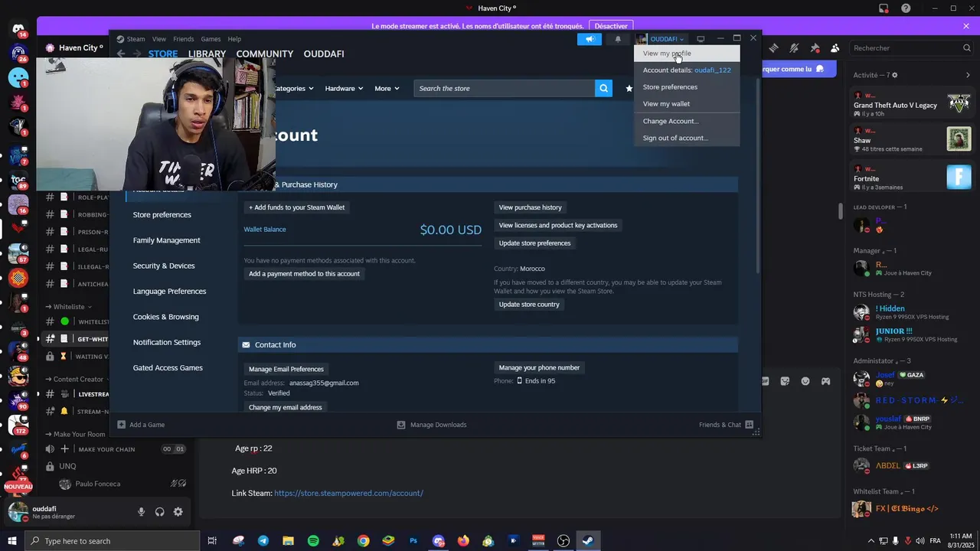Screen dimensions: 980x551
Task: Open Discord activity settings gear
Action: click(x=895, y=75)
